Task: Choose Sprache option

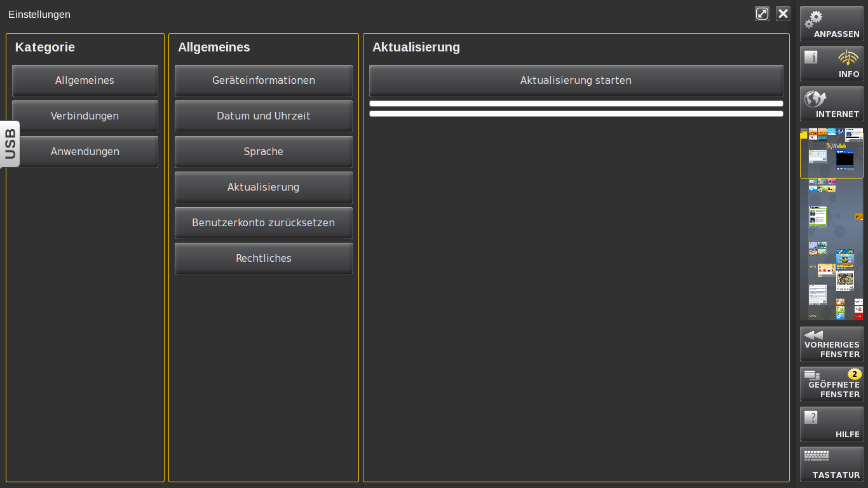Action: tap(263, 152)
